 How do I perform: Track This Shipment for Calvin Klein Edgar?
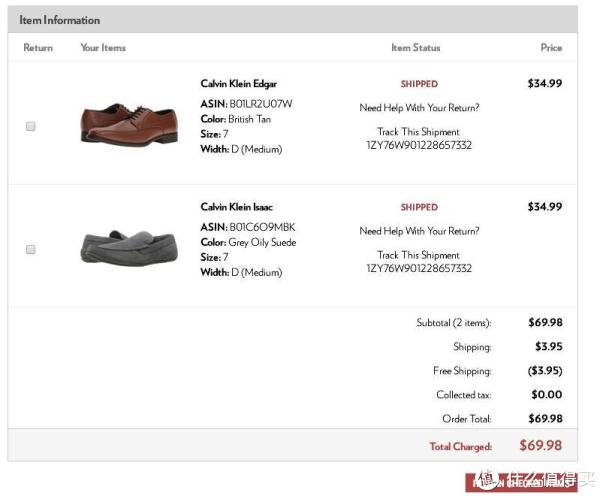(x=418, y=132)
